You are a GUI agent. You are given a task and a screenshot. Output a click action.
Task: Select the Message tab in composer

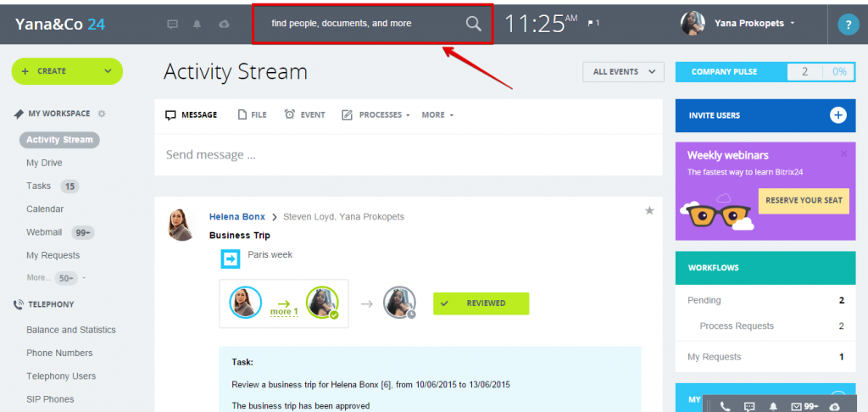[x=192, y=114]
